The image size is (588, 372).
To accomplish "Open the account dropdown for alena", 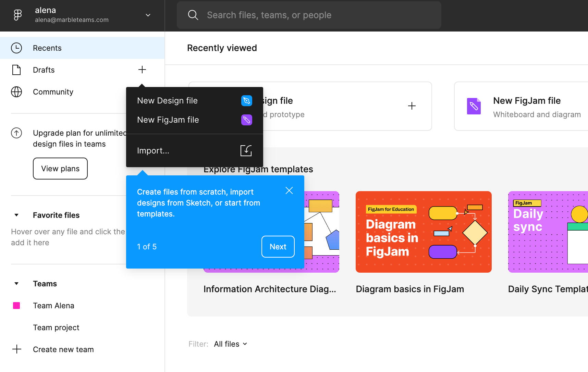I will [148, 15].
